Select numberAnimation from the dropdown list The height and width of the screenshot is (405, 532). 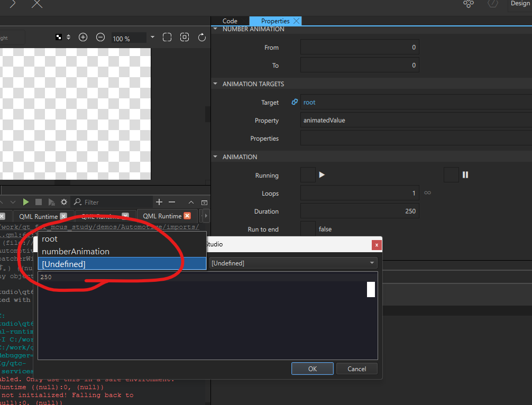point(122,251)
